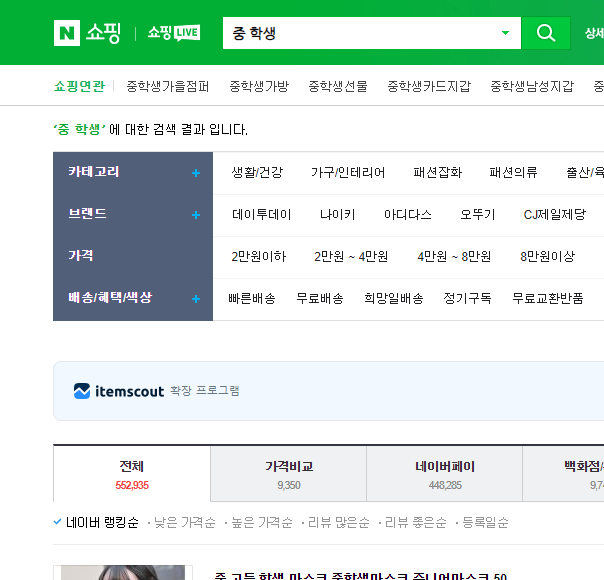604x580 pixels.
Task: Sort by 높은 가격순
Action: coord(262,523)
